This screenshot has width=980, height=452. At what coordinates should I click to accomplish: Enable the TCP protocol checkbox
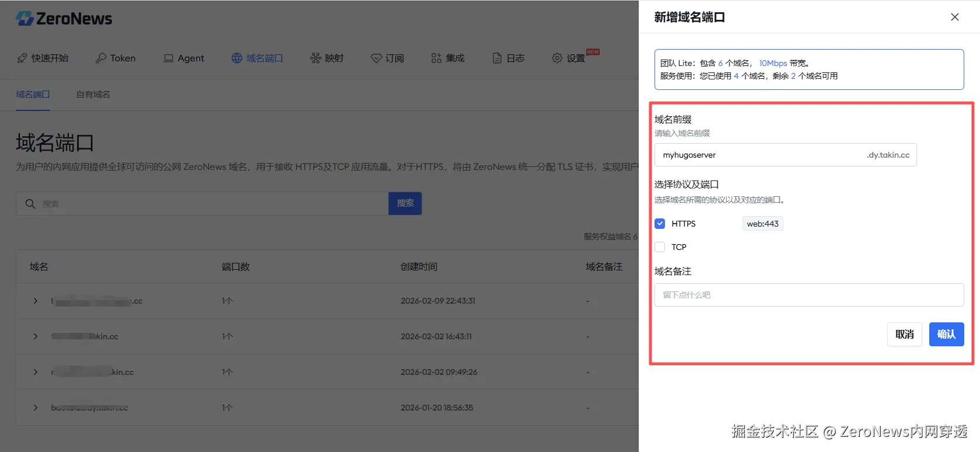point(660,247)
